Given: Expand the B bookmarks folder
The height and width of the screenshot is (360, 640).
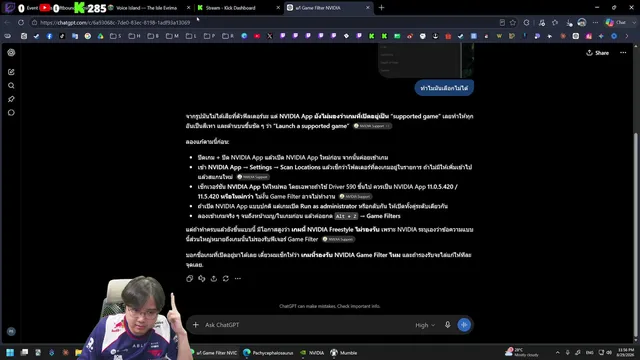Looking at the screenshot, I should [153, 36].
